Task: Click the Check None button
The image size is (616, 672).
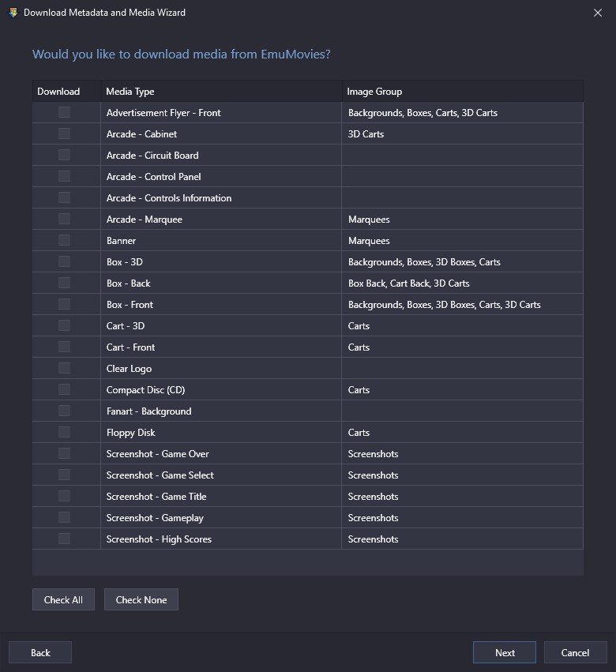Action: (141, 599)
